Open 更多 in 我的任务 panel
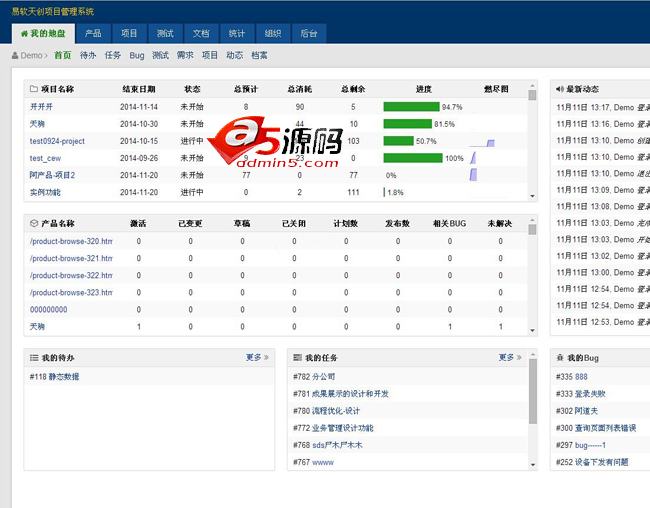 click(x=510, y=357)
